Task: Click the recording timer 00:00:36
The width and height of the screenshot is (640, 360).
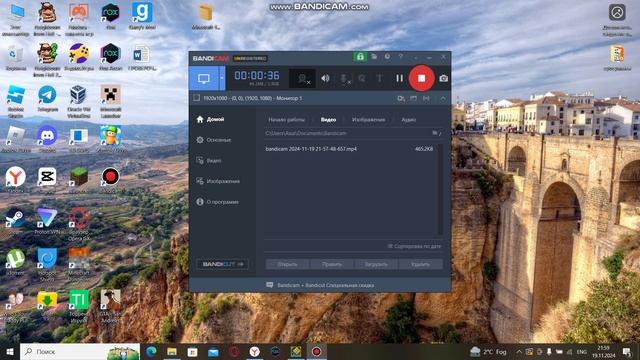Action: click(x=257, y=76)
